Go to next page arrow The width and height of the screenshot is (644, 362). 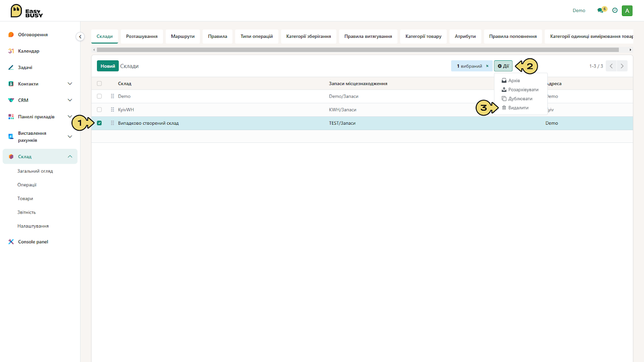(x=622, y=66)
